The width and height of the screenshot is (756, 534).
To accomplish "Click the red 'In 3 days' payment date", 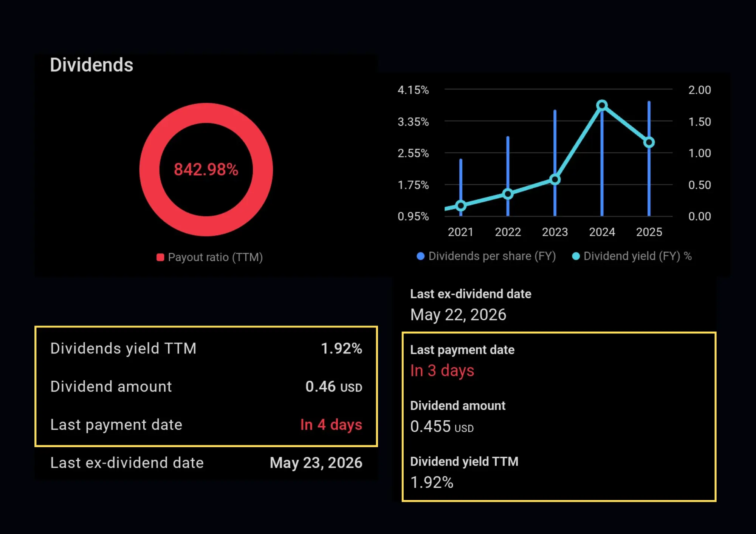I will click(x=442, y=371).
